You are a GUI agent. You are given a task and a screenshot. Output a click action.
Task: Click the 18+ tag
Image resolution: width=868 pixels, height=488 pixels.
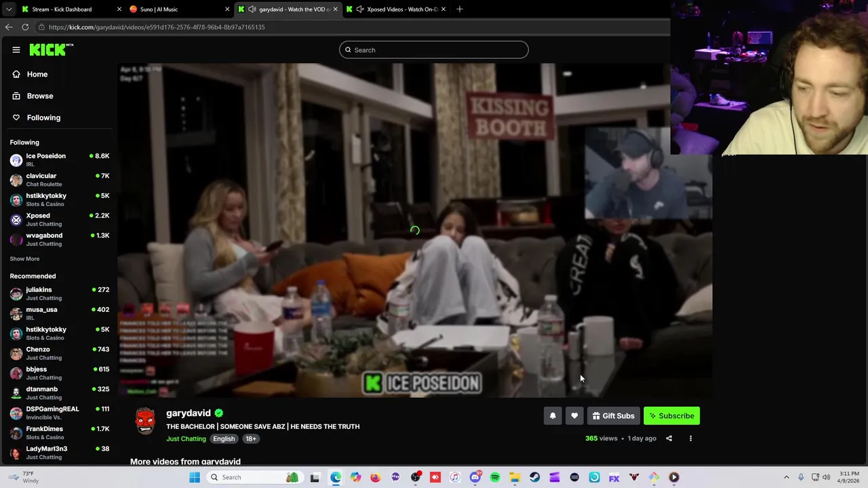251,439
